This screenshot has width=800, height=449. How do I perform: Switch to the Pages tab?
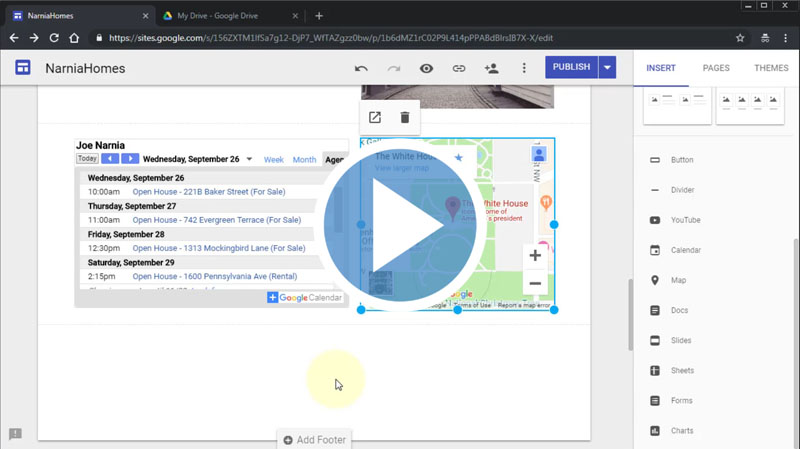click(716, 68)
